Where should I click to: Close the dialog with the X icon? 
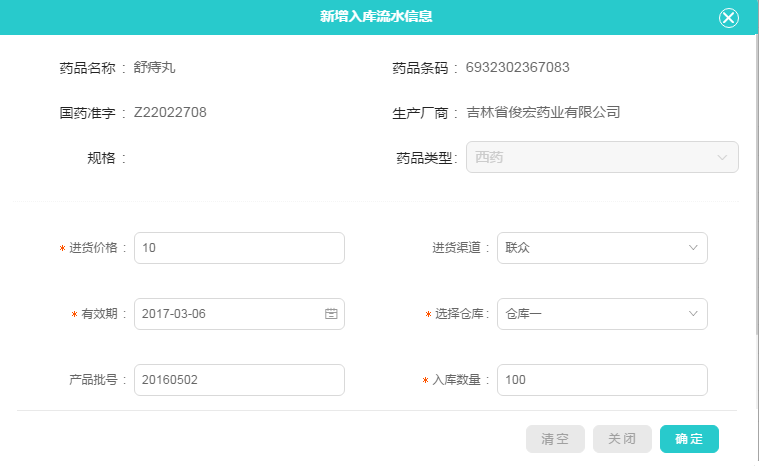(x=728, y=18)
